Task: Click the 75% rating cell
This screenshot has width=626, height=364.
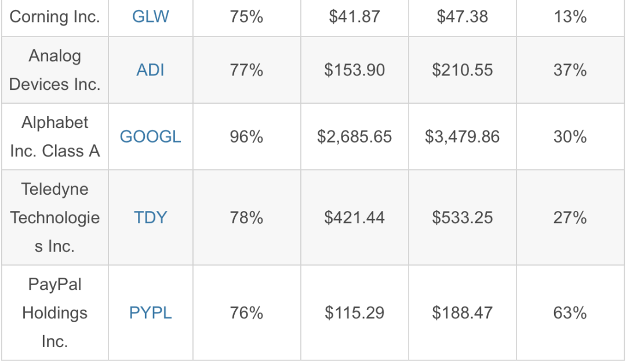Action: pyautogui.click(x=246, y=17)
